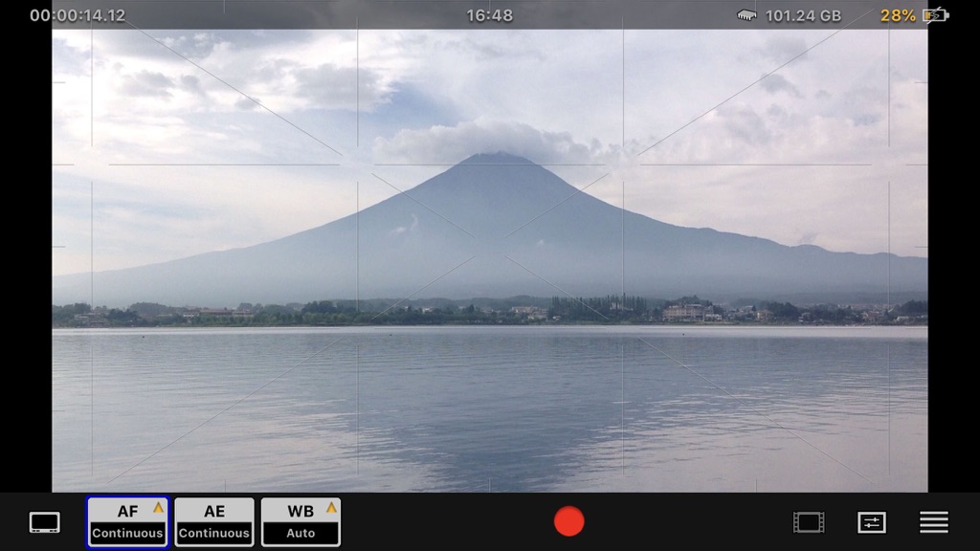Tap the battery charging icon
980x551 pixels.
coord(936,15)
